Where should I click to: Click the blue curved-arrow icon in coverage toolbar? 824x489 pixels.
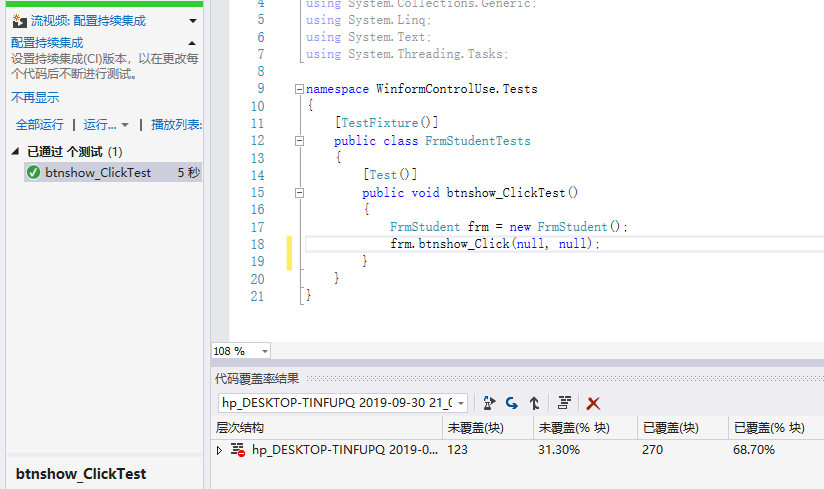pos(511,403)
